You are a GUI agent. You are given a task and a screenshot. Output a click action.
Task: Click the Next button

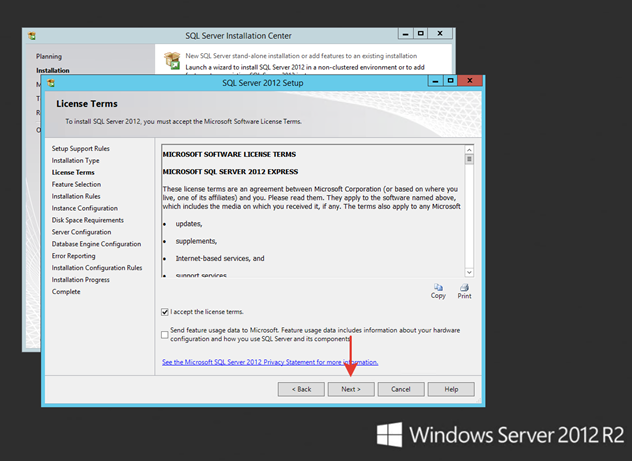(x=351, y=389)
